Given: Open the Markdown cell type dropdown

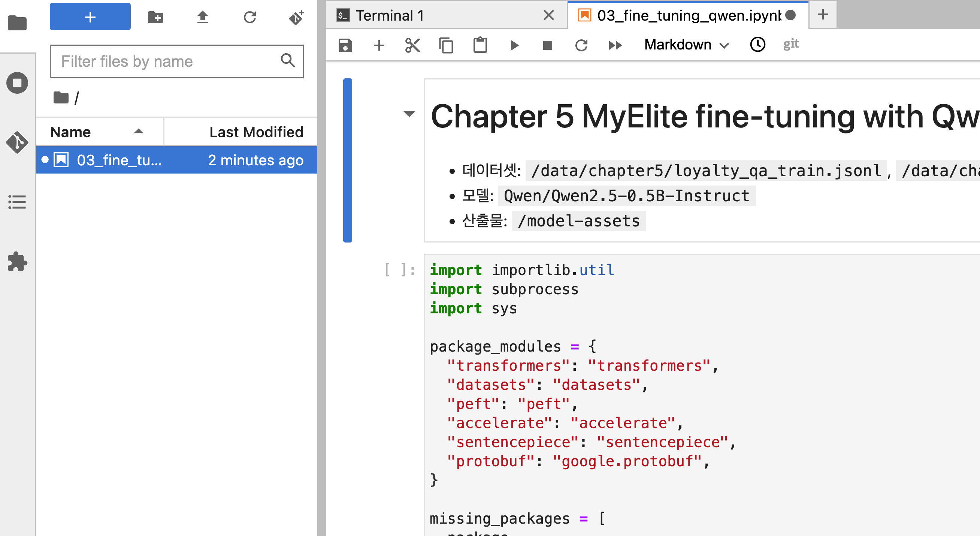Looking at the screenshot, I should click(686, 45).
